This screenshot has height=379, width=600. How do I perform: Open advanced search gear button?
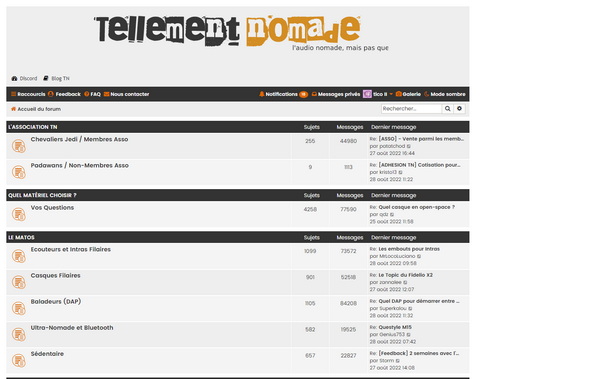tap(459, 109)
